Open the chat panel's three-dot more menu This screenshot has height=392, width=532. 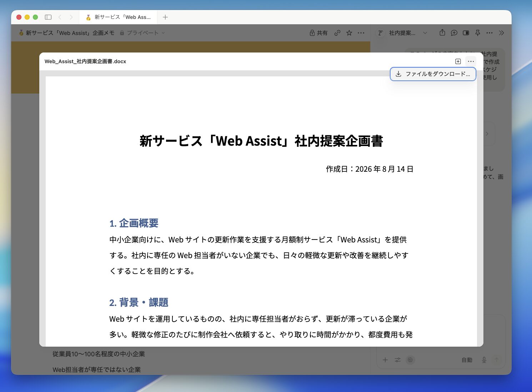pos(490,33)
